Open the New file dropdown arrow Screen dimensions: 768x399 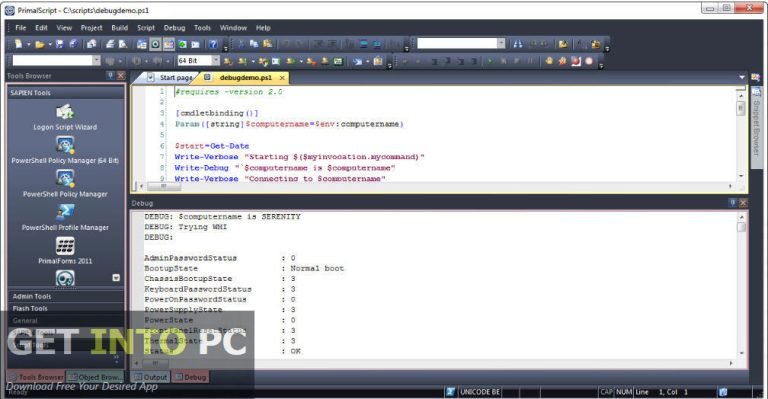point(28,45)
